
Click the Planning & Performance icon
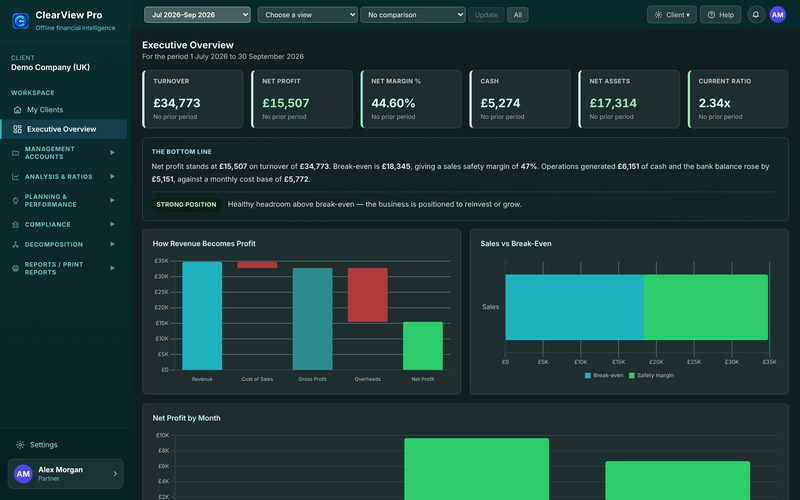click(x=15, y=201)
